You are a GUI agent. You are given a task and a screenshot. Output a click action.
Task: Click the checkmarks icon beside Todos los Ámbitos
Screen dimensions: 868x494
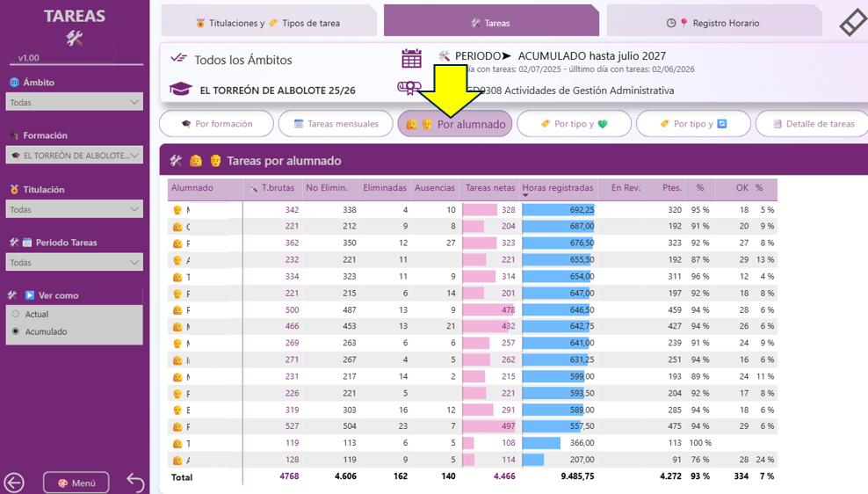[x=179, y=58]
